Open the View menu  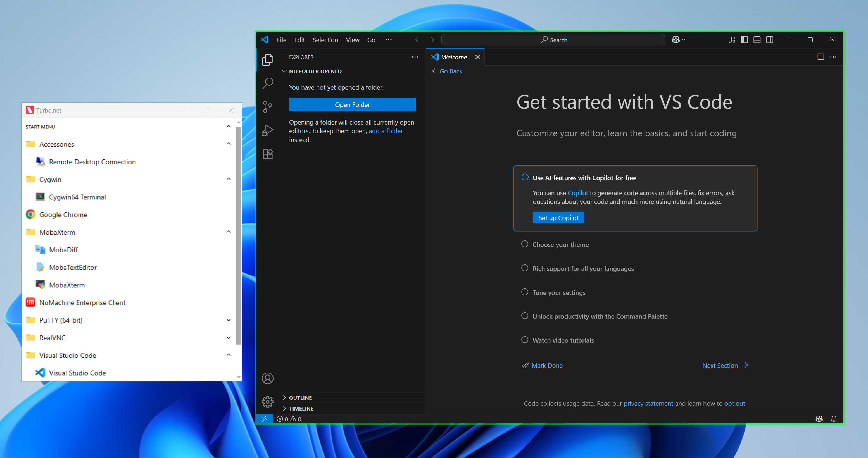pyautogui.click(x=353, y=40)
